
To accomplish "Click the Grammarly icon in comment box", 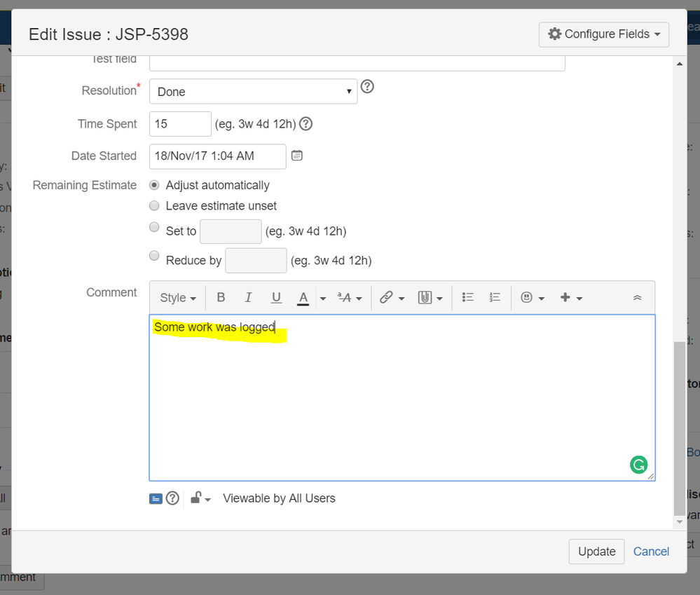I will point(638,465).
